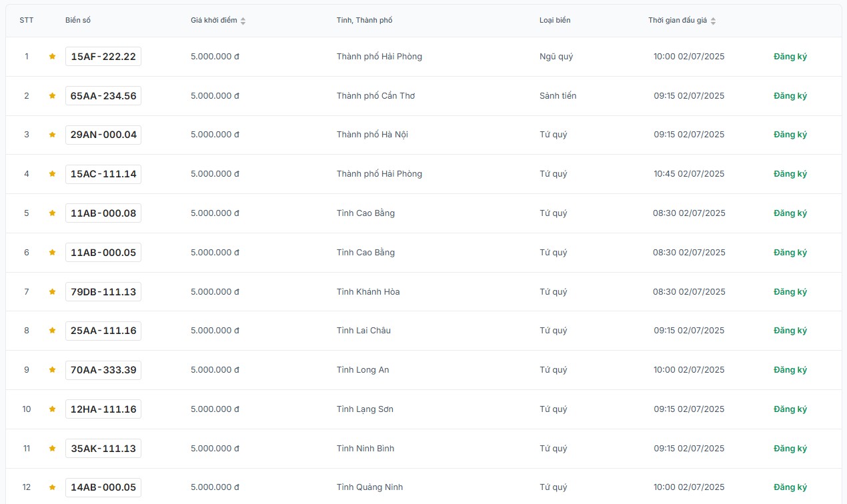Open plate number 11AB-000.08
The width and height of the screenshot is (847, 504).
(x=103, y=213)
